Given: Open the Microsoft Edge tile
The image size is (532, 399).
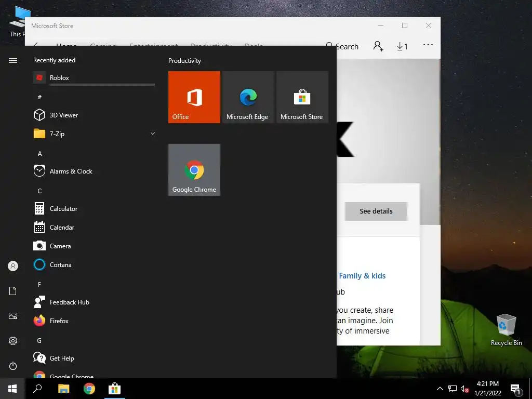Looking at the screenshot, I should [x=248, y=97].
